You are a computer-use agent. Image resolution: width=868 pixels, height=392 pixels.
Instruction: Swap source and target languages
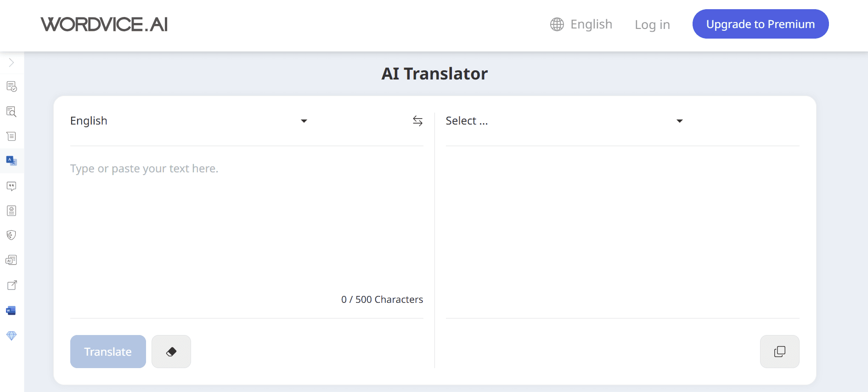click(x=417, y=121)
